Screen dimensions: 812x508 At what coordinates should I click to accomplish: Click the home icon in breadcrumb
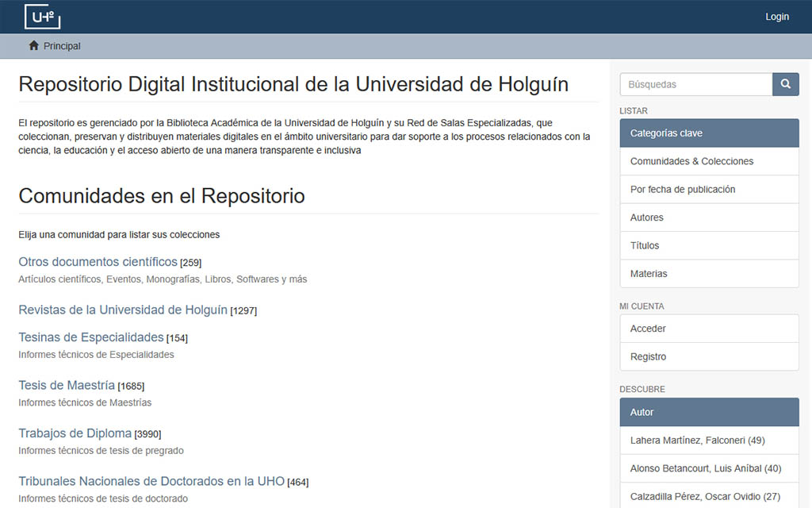(x=33, y=46)
